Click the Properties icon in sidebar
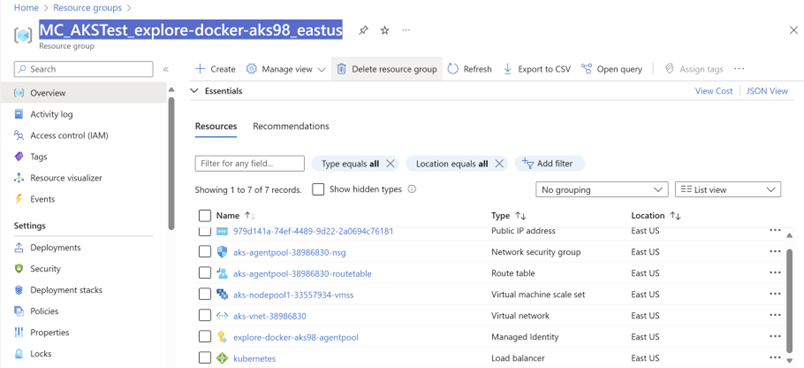 coord(19,333)
